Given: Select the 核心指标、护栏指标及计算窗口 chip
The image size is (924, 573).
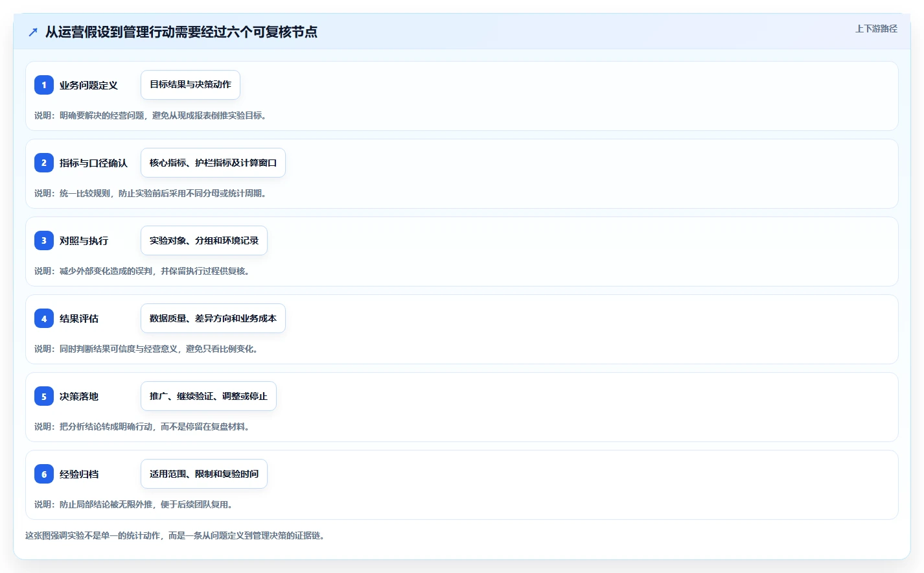Looking at the screenshot, I should coord(213,163).
